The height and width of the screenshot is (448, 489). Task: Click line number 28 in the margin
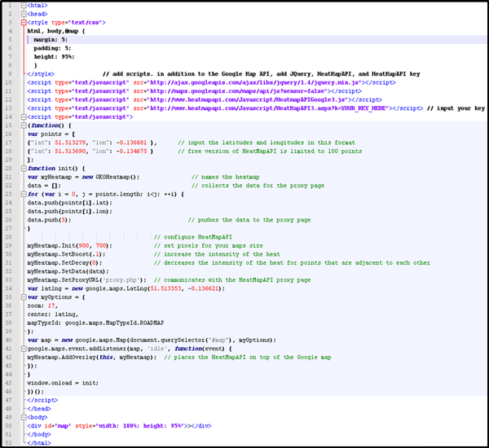click(x=8, y=237)
